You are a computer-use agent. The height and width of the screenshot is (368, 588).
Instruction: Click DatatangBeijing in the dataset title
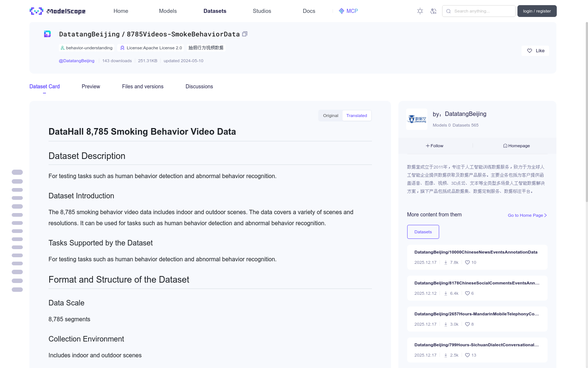89,34
